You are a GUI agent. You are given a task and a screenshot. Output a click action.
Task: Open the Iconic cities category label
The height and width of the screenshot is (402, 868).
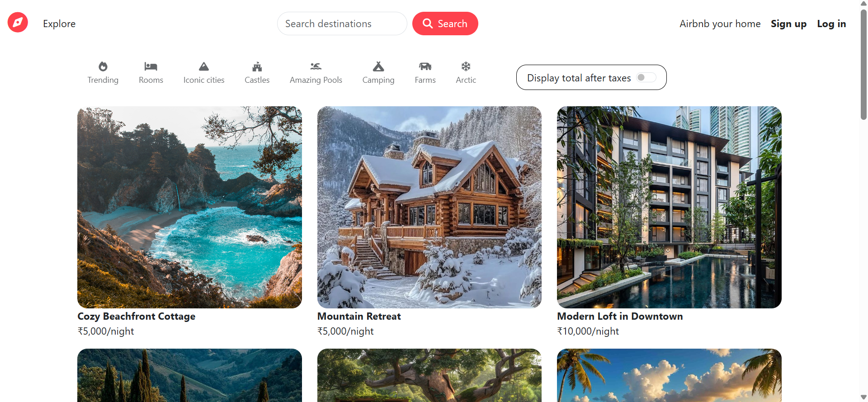tap(204, 80)
